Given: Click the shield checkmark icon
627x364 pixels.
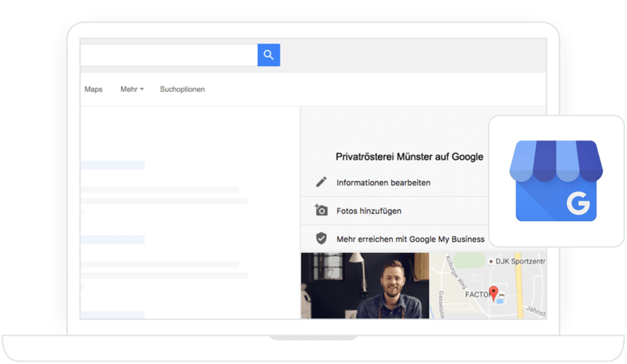Looking at the screenshot, I should coord(321,239).
